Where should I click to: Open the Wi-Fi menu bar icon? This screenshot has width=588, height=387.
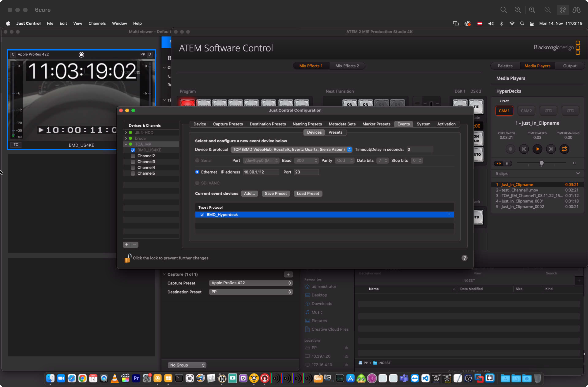click(512, 24)
